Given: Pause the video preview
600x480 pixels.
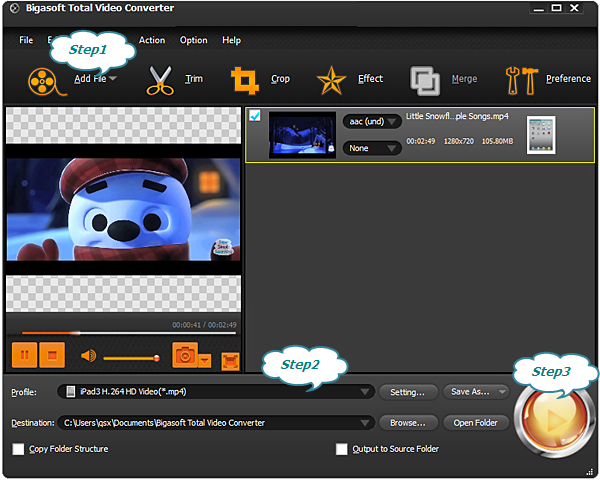Looking at the screenshot, I should click(x=24, y=355).
